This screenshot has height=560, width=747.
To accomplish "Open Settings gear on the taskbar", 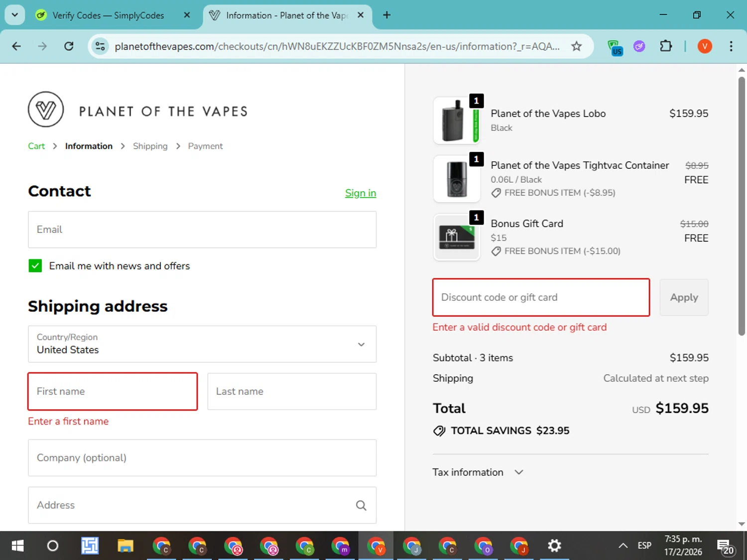I will point(554,546).
